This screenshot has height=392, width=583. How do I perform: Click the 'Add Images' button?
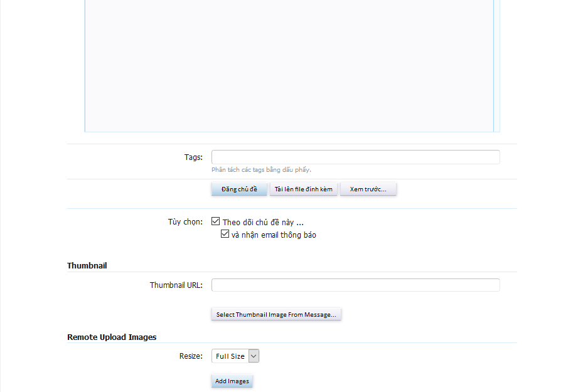coord(232,381)
